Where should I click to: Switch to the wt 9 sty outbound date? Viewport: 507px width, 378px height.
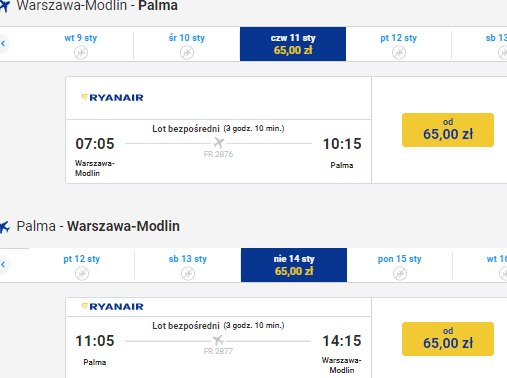pyautogui.click(x=81, y=44)
